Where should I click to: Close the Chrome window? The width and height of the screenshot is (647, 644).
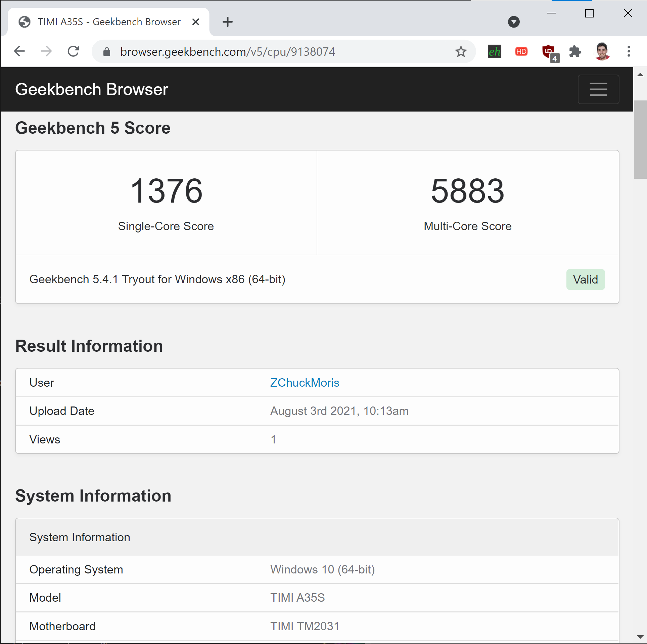[x=628, y=13]
